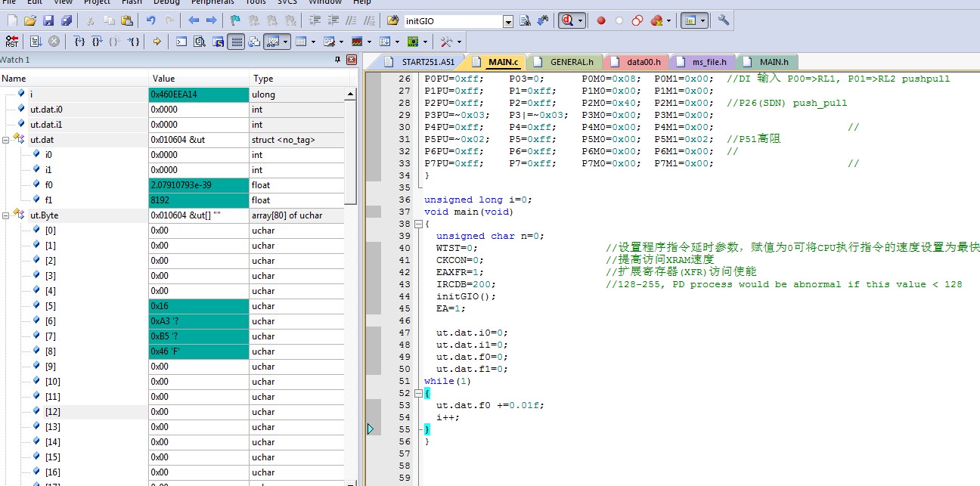Open Watch windows dropdown arrow
Viewport: 980px width, 486px height.
[x=286, y=42]
